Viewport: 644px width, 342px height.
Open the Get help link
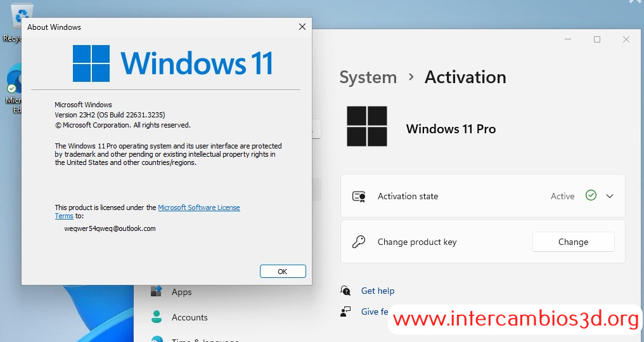click(377, 291)
